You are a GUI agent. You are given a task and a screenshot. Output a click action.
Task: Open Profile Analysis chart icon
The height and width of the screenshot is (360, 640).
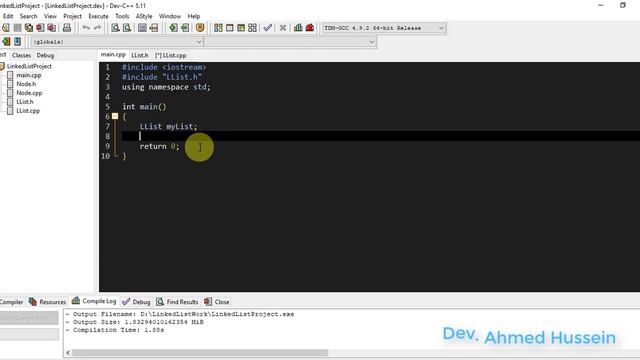click(x=298, y=28)
